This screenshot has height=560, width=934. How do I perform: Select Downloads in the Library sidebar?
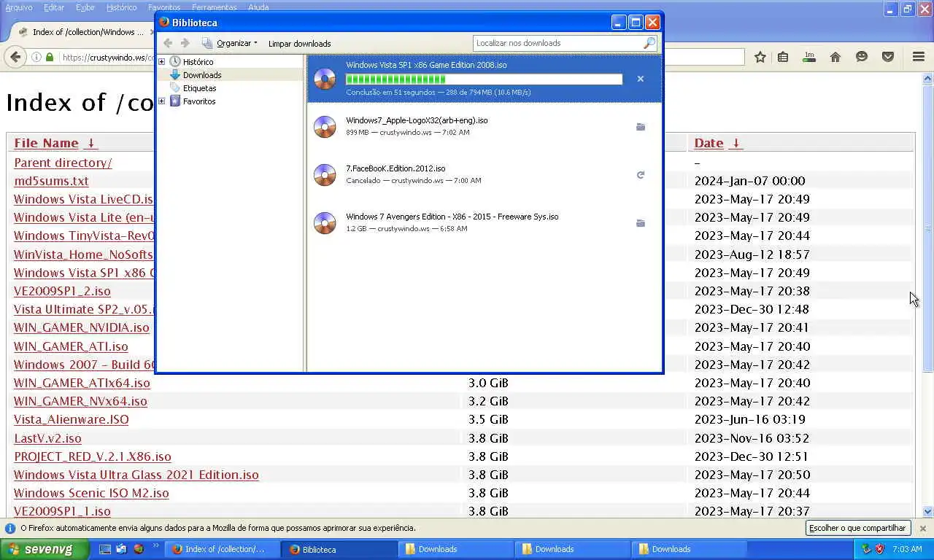202,75
